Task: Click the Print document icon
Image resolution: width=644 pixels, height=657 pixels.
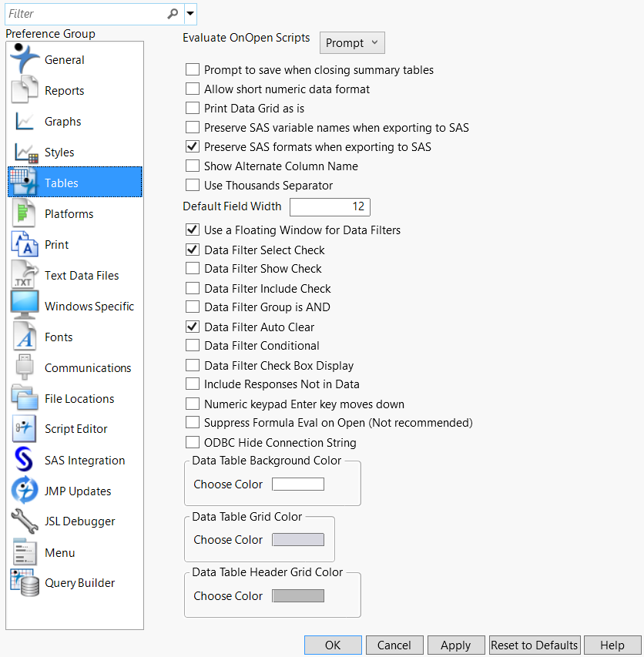Action: pos(25,244)
